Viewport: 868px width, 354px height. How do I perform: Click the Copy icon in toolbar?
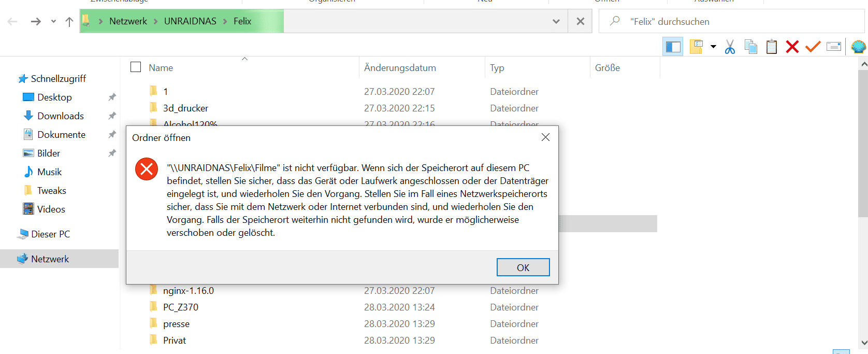pos(750,47)
